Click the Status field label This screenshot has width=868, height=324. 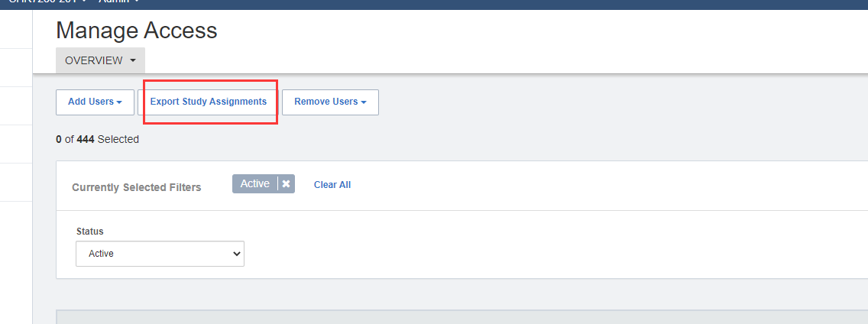point(90,231)
